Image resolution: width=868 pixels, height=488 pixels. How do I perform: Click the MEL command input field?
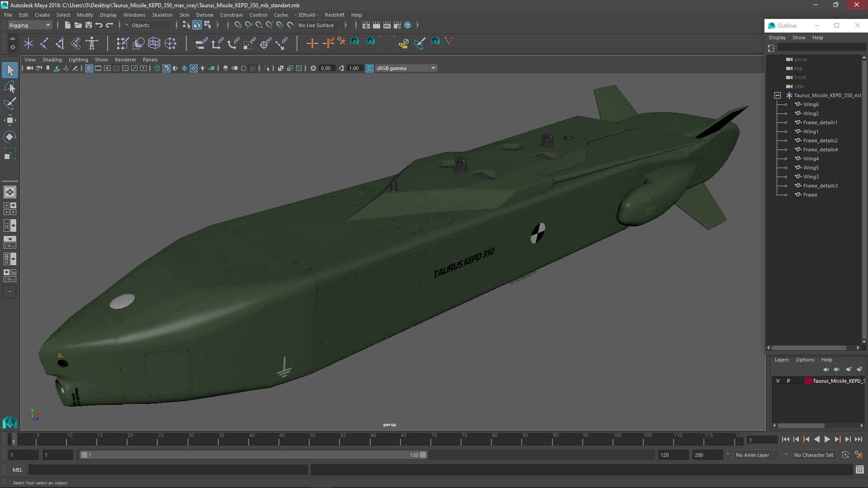(168, 470)
